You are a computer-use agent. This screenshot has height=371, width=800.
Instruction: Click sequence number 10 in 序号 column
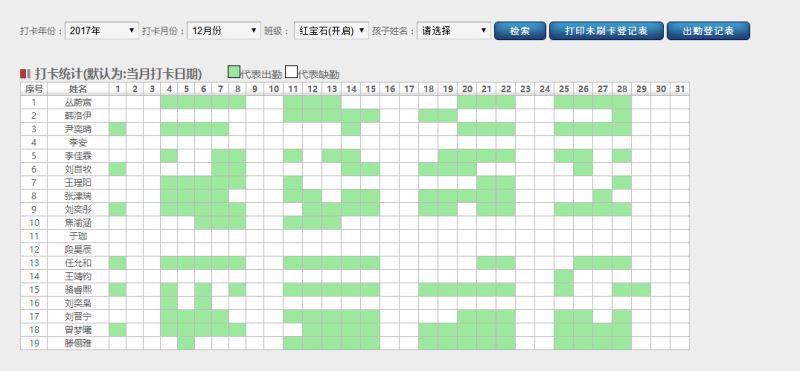(34, 222)
